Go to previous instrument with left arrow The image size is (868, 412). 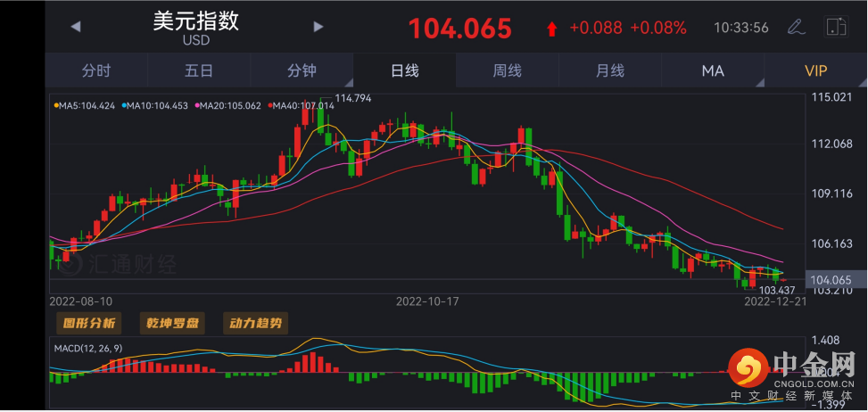(x=76, y=27)
